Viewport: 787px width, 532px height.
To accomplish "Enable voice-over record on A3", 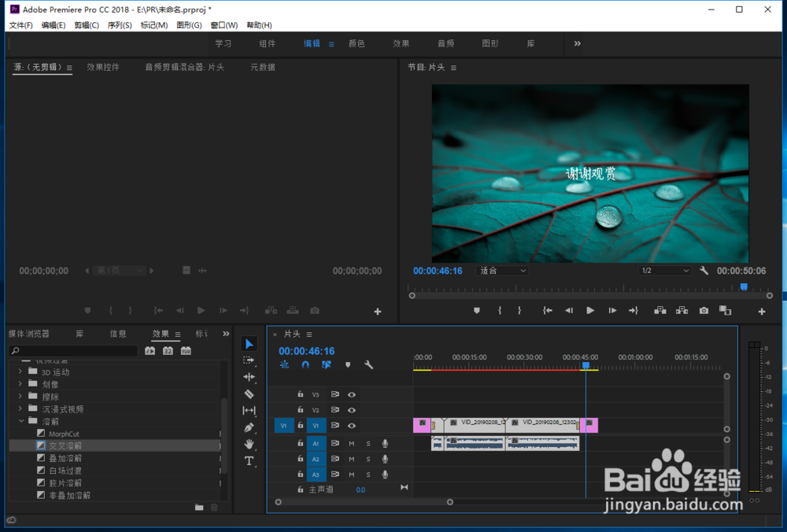I will coord(385,475).
